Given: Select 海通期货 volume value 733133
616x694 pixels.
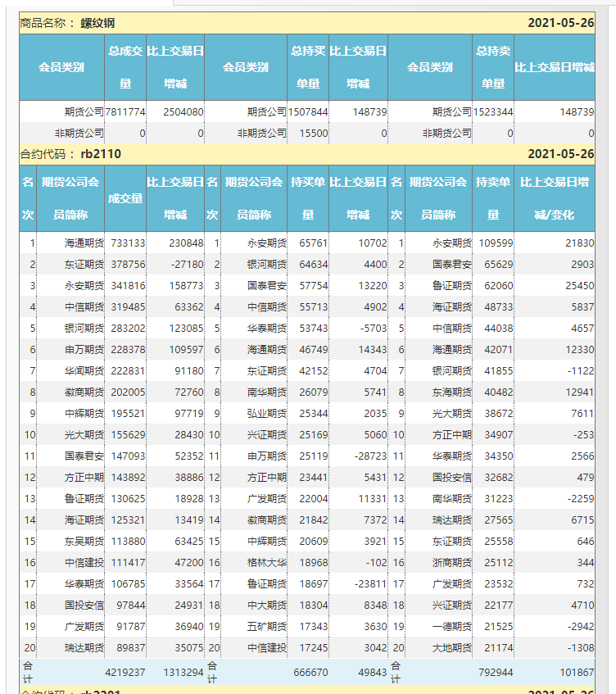Looking at the screenshot, I should [127, 243].
